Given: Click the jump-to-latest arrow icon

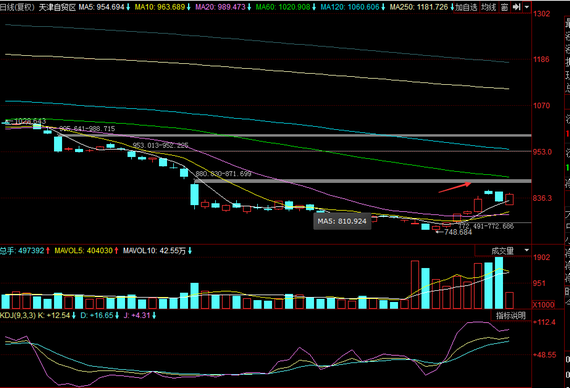Looking at the screenshot, I should coord(516,7).
